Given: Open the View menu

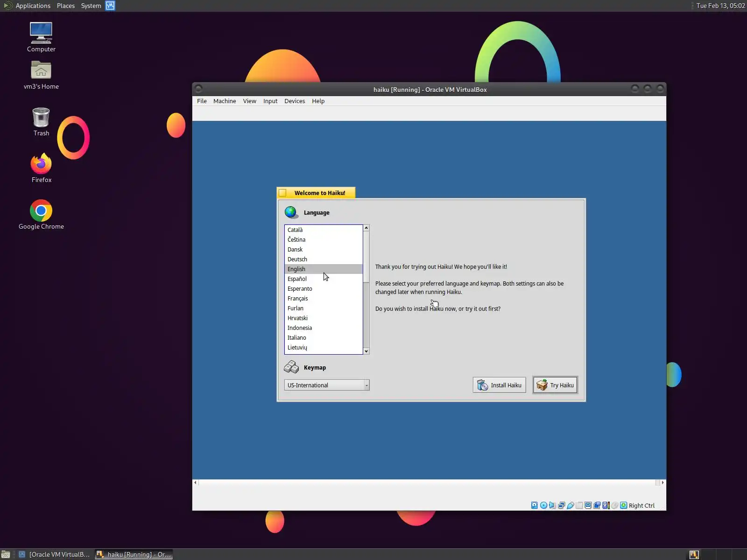Looking at the screenshot, I should pos(249,101).
